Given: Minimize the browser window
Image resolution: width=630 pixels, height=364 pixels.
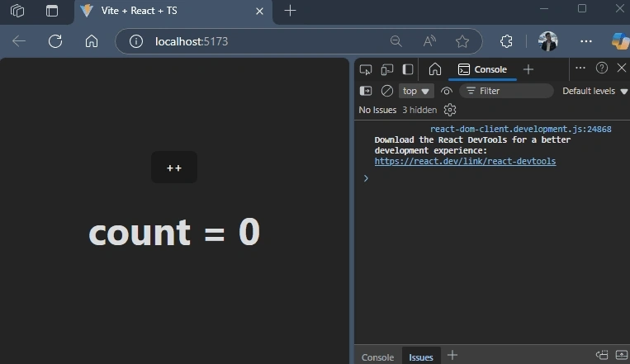Looking at the screenshot, I should [544, 9].
